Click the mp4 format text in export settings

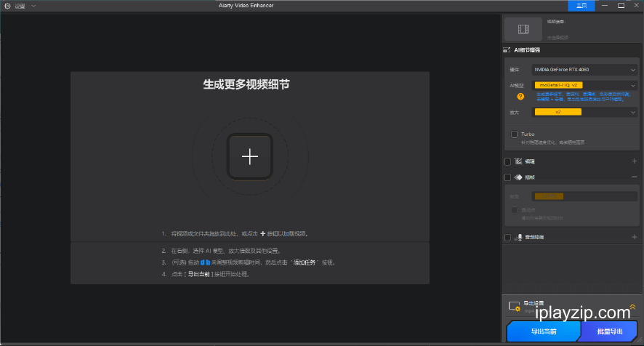tap(529, 312)
